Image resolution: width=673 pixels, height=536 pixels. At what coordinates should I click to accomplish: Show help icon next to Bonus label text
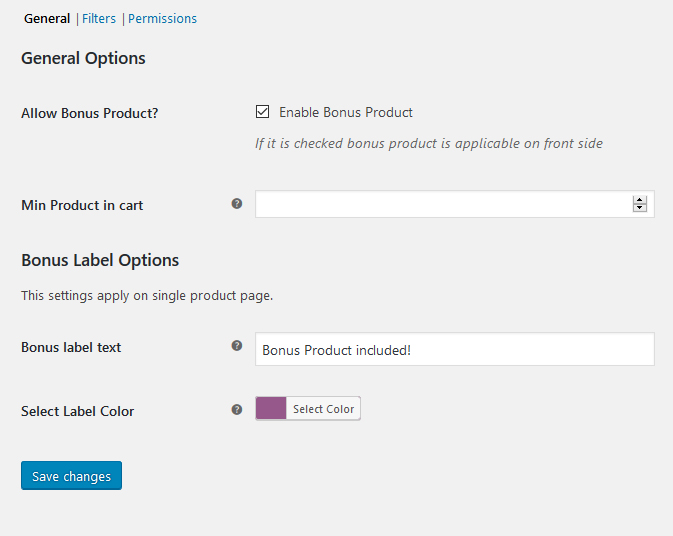coord(237,346)
